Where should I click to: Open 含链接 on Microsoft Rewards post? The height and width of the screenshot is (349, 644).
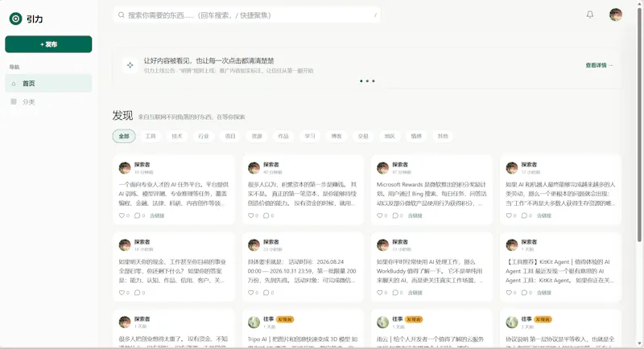(415, 216)
